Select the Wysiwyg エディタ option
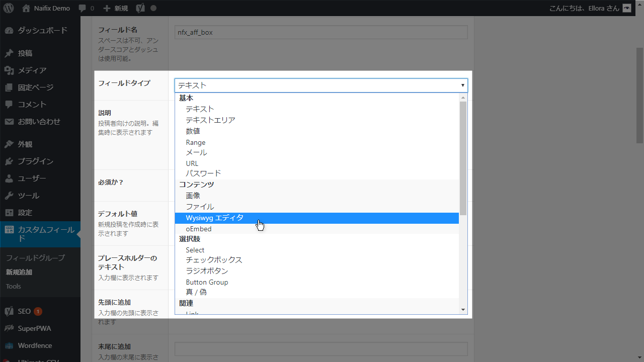Viewport: 644px width, 362px height. pos(317,218)
